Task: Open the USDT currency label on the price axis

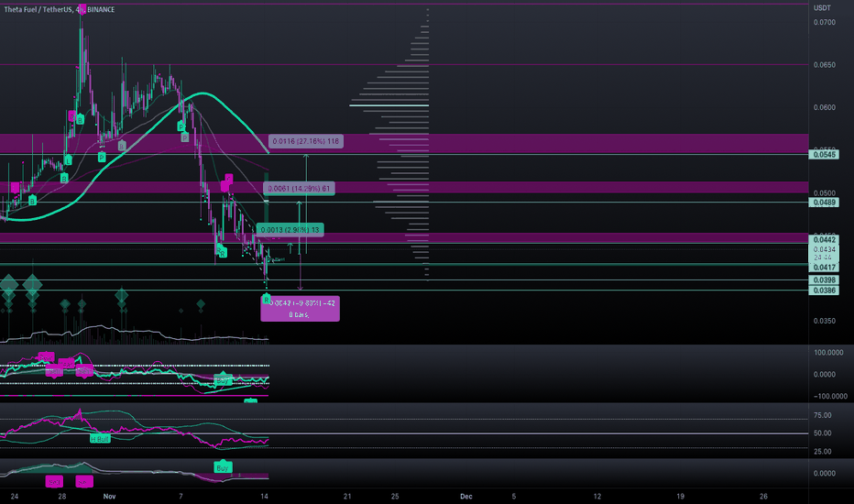Action: [822, 7]
